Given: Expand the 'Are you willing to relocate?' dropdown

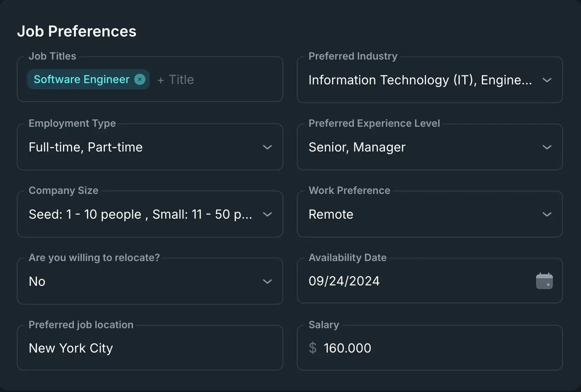Looking at the screenshot, I should tap(150, 281).
